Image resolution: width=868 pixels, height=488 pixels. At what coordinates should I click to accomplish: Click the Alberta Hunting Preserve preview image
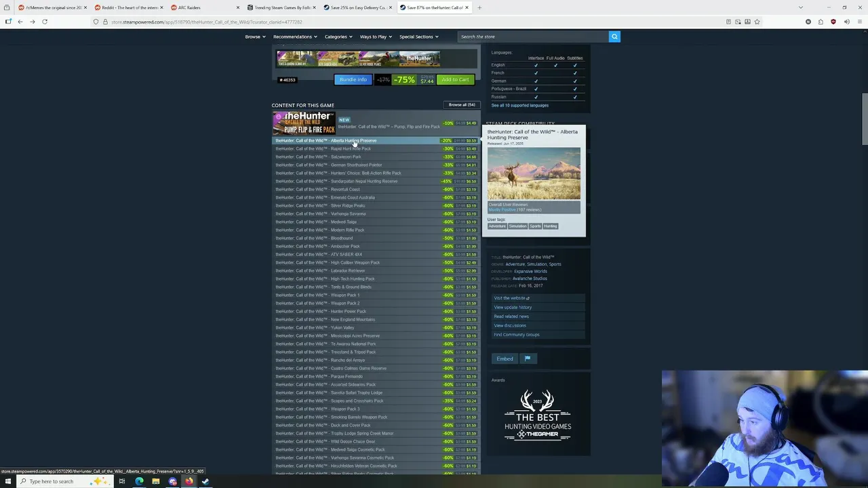[534, 174]
